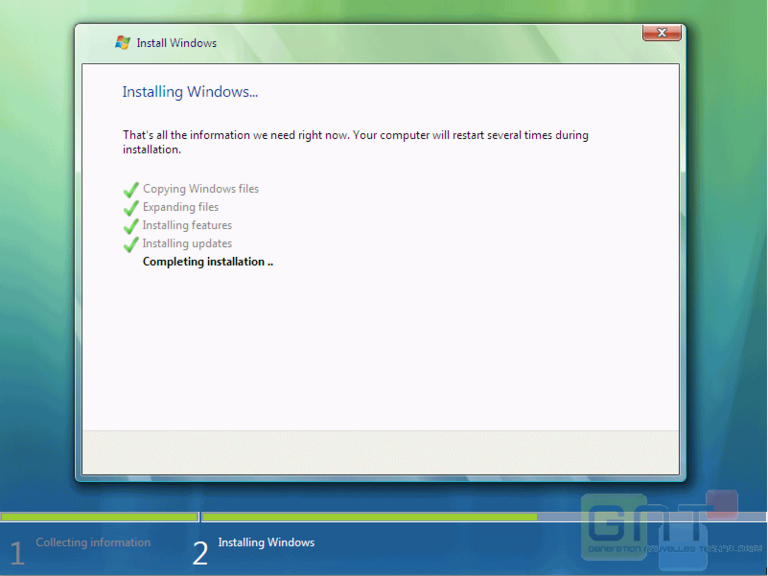Click the 'That's all the information' paragraph
768x576 pixels.
(x=356, y=142)
